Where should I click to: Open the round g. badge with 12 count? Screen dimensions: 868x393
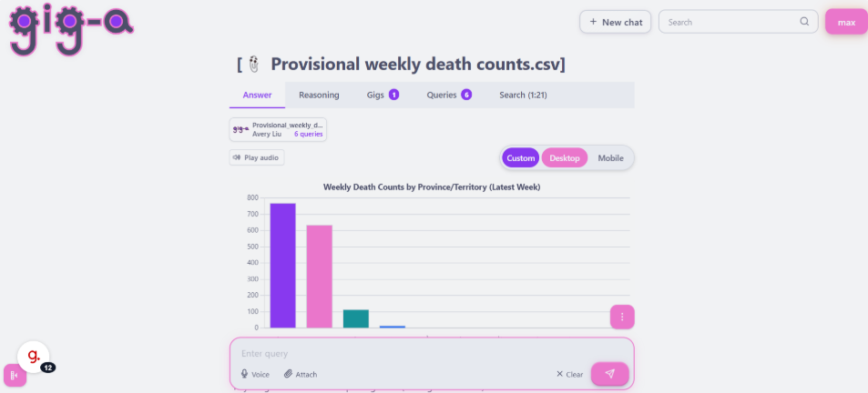tap(34, 358)
